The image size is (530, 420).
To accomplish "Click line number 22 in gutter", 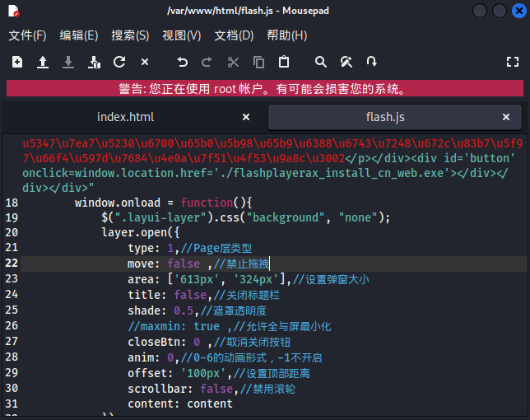I will click(12, 263).
